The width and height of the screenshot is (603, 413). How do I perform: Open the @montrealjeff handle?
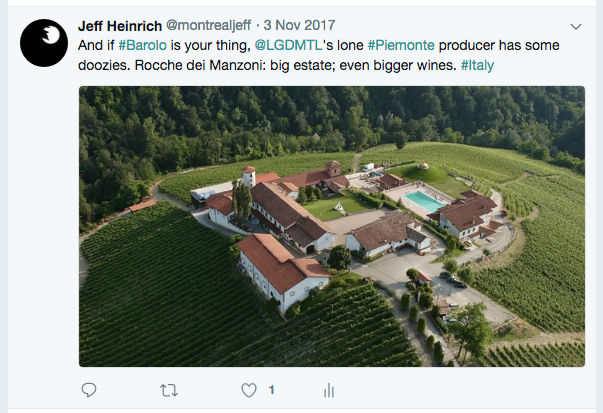208,25
